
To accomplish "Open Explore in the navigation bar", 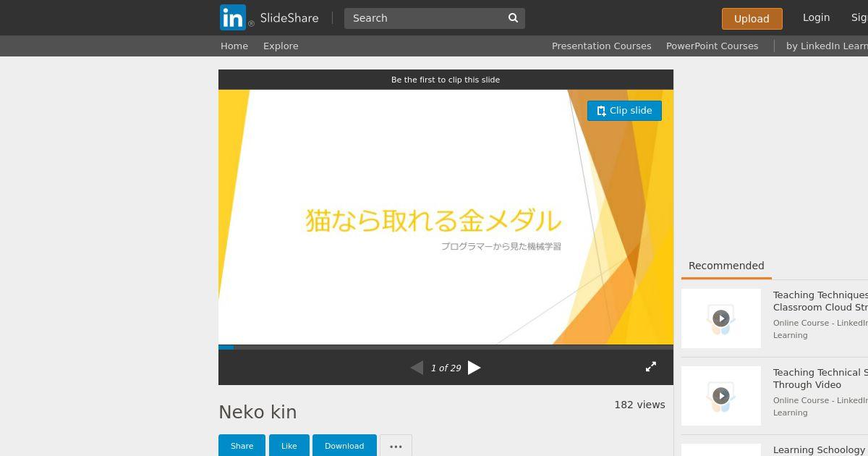I will (x=281, y=46).
